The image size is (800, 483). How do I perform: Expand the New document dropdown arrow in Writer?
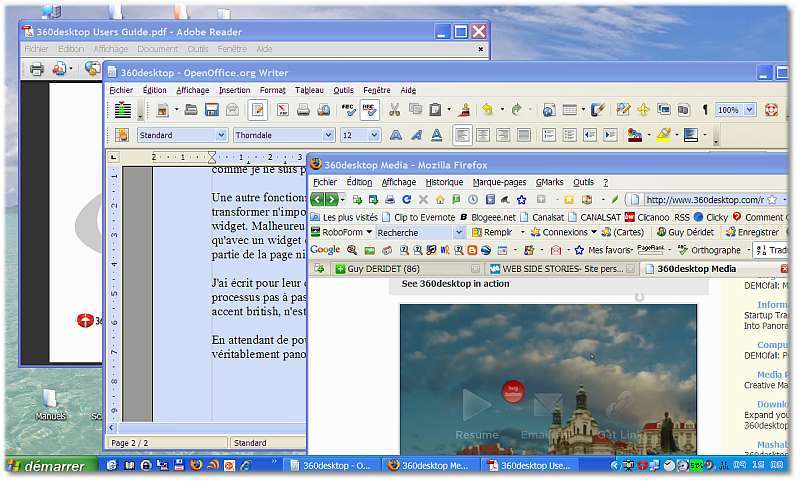point(177,110)
